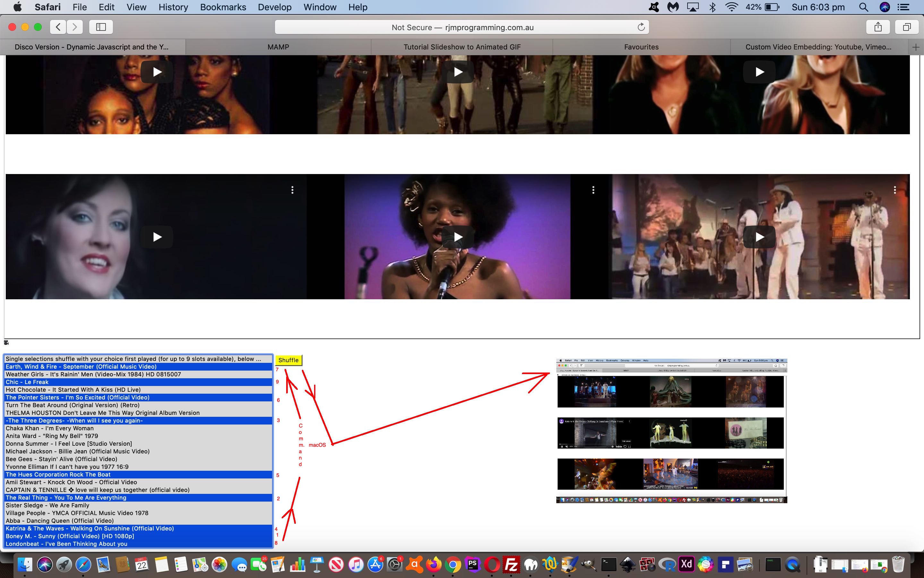Click the Wi-Fi status icon

tap(731, 7)
